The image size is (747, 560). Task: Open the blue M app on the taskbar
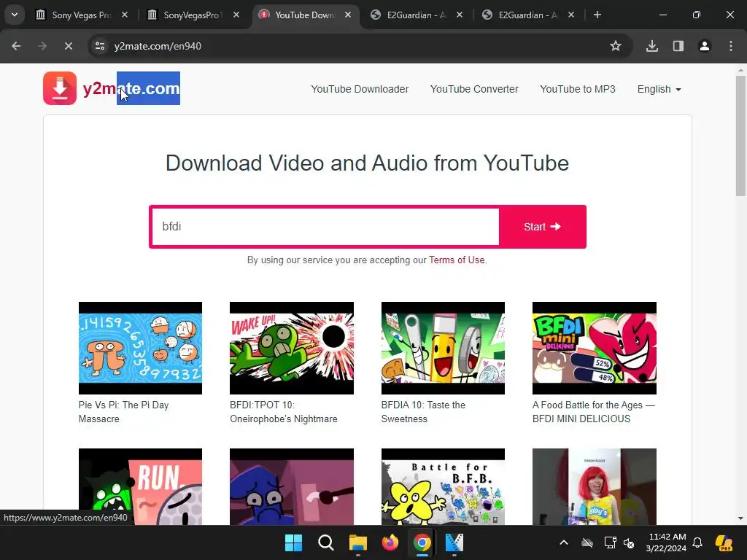click(x=454, y=542)
